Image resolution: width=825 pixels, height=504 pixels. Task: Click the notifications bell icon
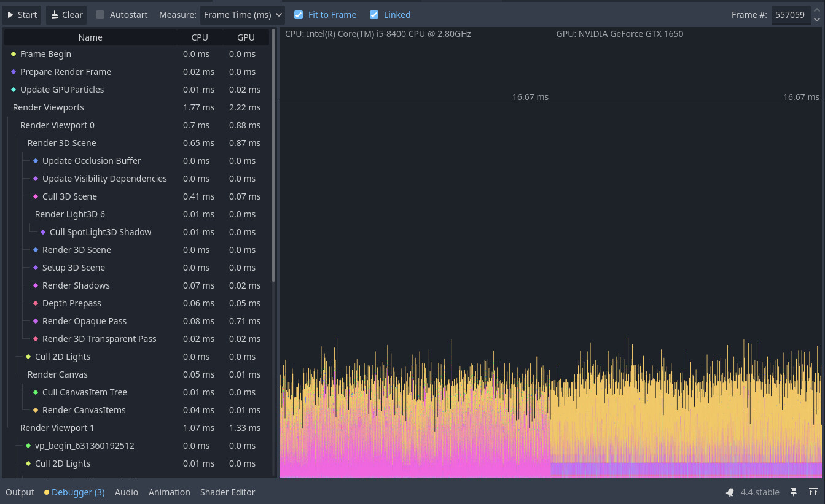(730, 492)
